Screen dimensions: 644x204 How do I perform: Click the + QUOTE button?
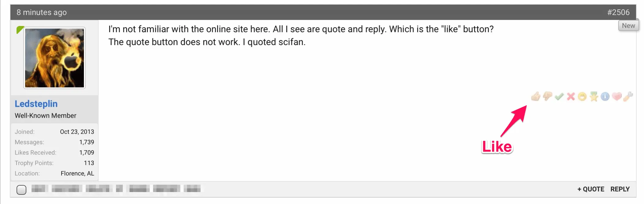[591, 189]
